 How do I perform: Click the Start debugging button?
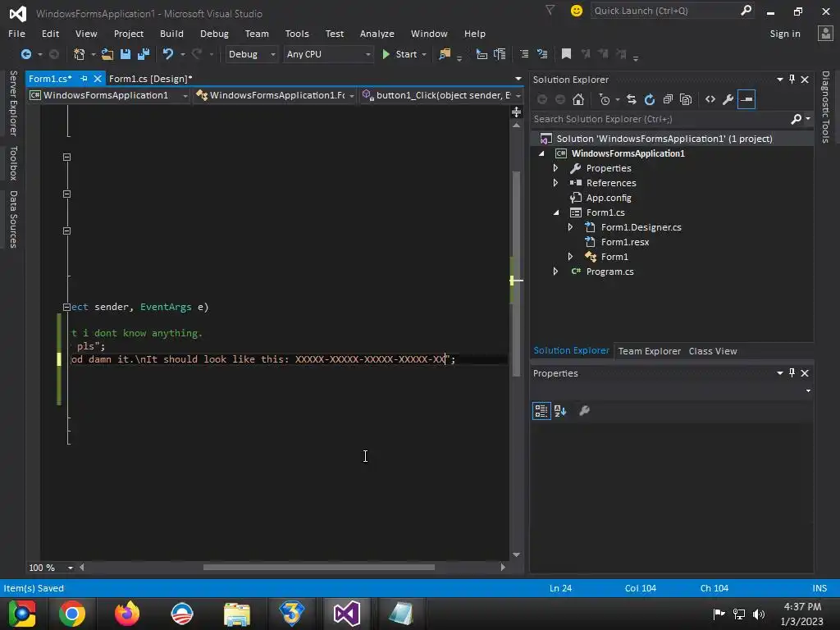399,54
